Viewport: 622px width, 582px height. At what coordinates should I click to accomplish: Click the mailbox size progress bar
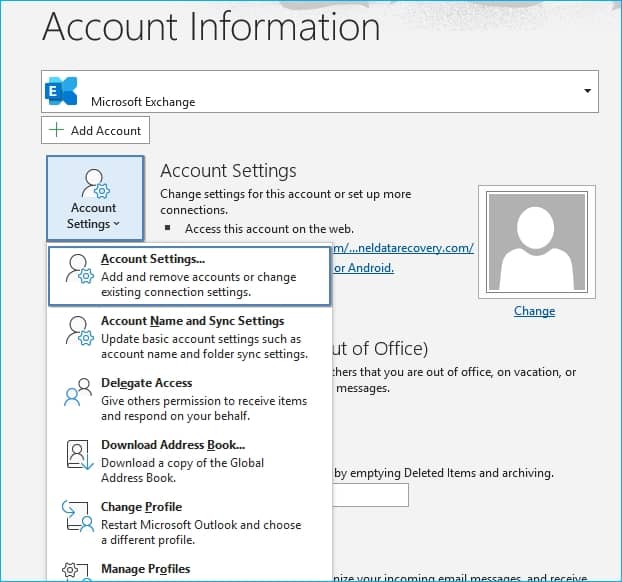click(370, 495)
